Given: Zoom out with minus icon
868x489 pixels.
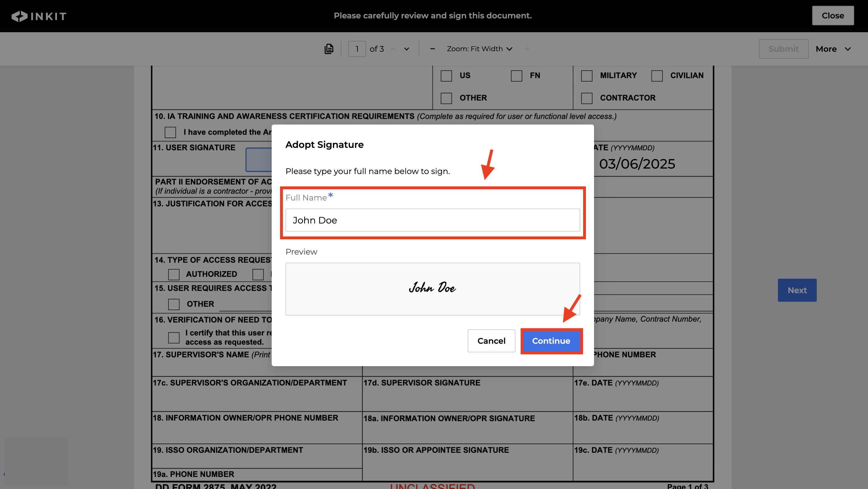Looking at the screenshot, I should (432, 49).
